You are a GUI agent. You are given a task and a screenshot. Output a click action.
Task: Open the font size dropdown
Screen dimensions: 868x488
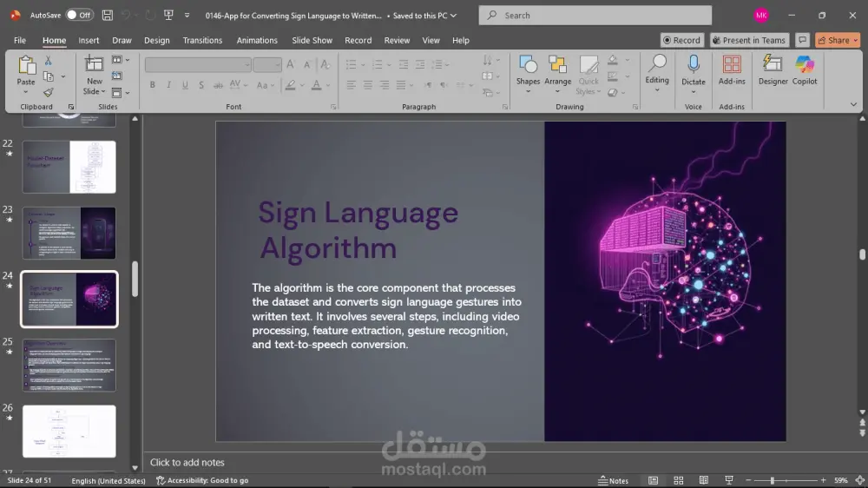(278, 65)
